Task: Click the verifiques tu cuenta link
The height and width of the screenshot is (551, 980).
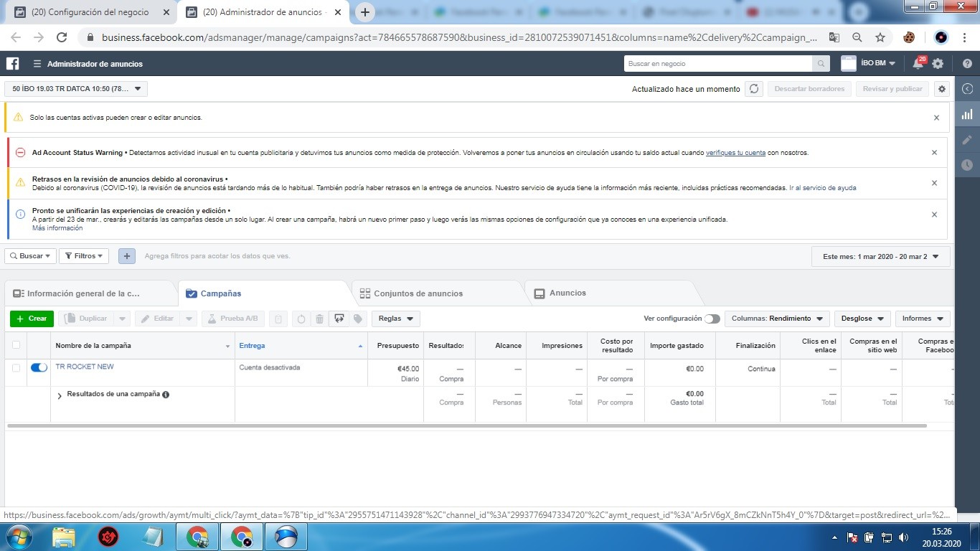Action: (x=735, y=153)
